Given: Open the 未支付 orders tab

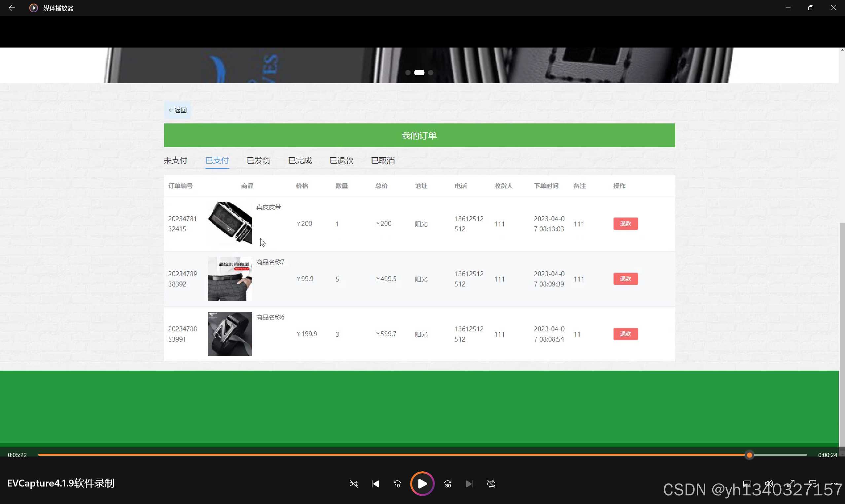Looking at the screenshot, I should tap(175, 160).
